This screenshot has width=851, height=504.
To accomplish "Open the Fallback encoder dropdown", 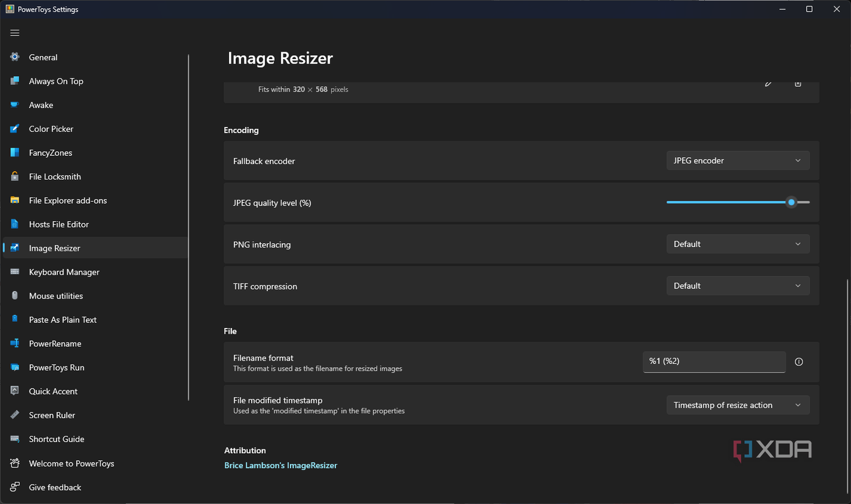I will [738, 161].
